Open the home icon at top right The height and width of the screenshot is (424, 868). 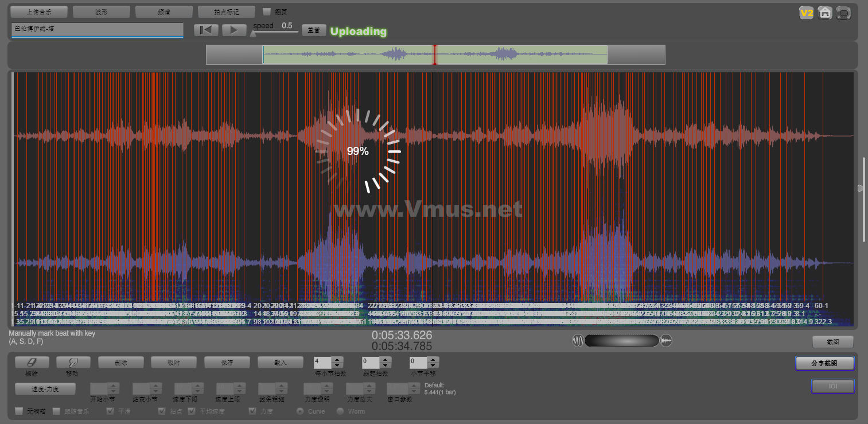(x=825, y=13)
